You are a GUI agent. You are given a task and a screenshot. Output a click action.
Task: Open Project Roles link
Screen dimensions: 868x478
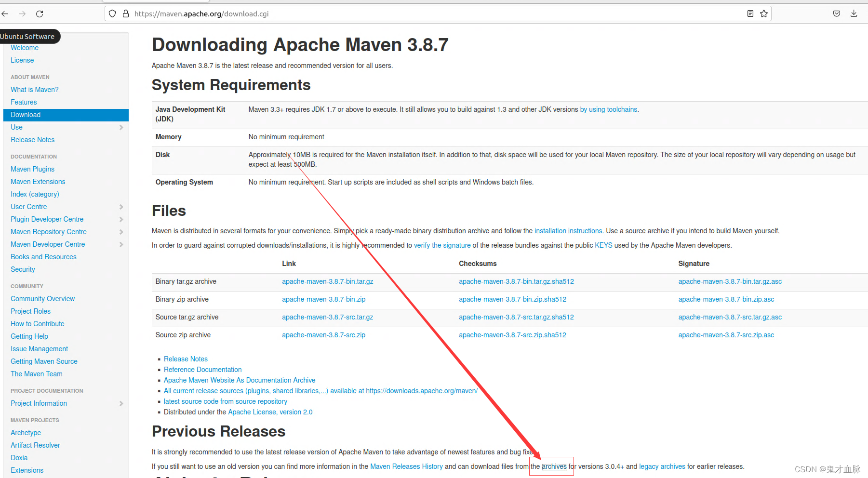[x=30, y=311]
